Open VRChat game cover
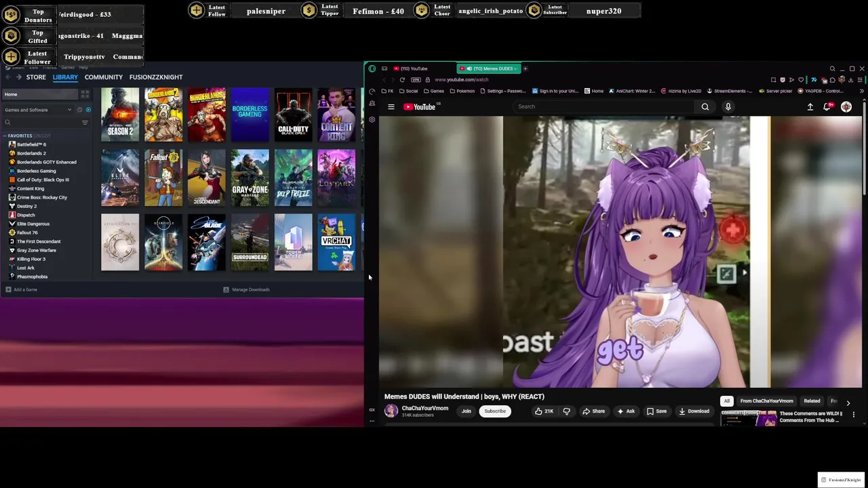This screenshot has width=868, height=488. point(336,242)
